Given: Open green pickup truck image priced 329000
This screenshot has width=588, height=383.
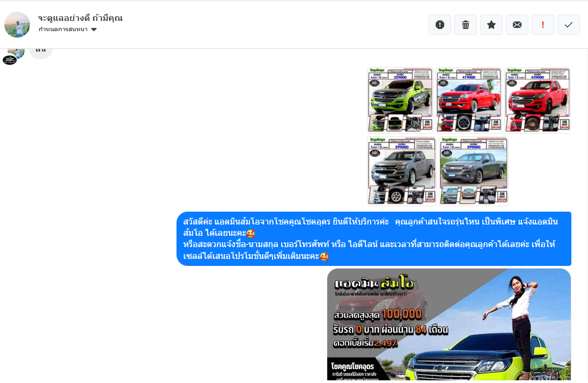Looking at the screenshot, I should tap(400, 100).
